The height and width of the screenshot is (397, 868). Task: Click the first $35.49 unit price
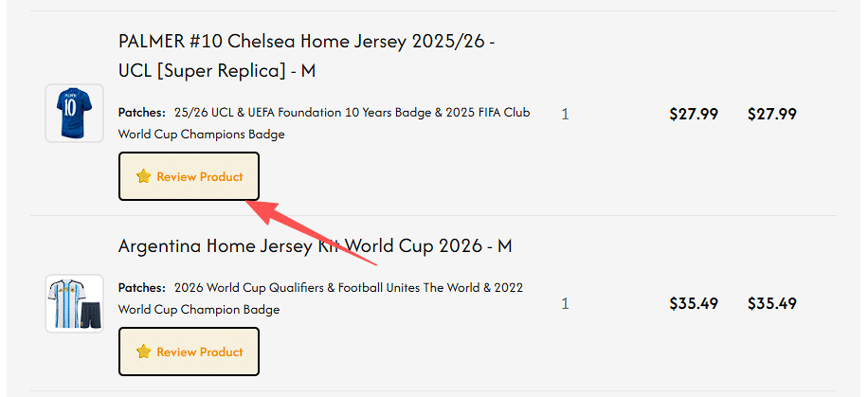[694, 304]
